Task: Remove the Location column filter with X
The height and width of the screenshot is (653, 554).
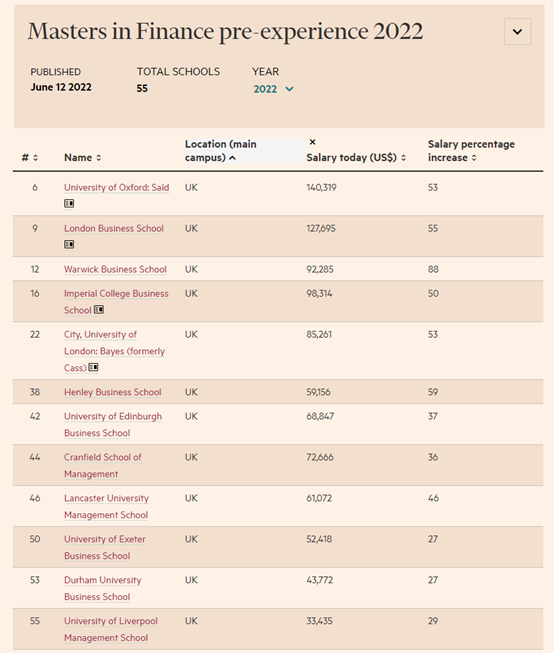Action: [312, 142]
